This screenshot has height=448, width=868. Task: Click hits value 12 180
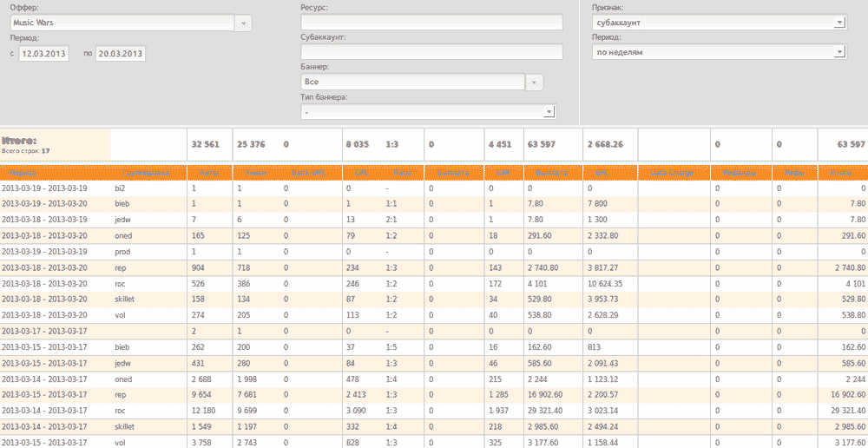(204, 411)
